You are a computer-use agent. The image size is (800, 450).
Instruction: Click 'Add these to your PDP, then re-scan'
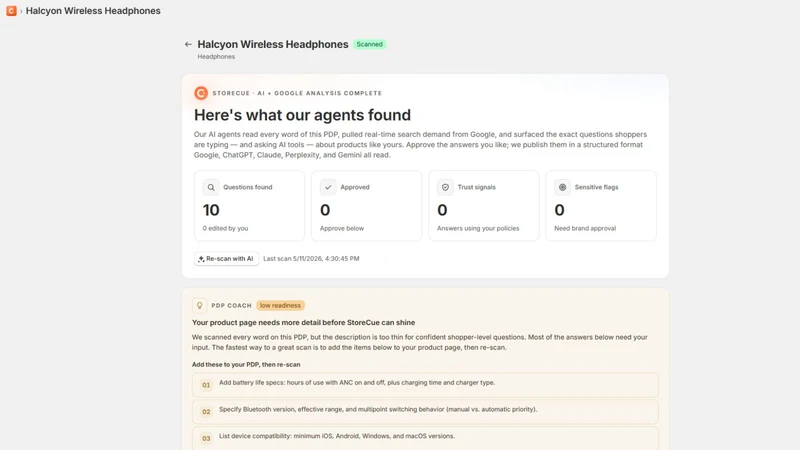[246, 364]
